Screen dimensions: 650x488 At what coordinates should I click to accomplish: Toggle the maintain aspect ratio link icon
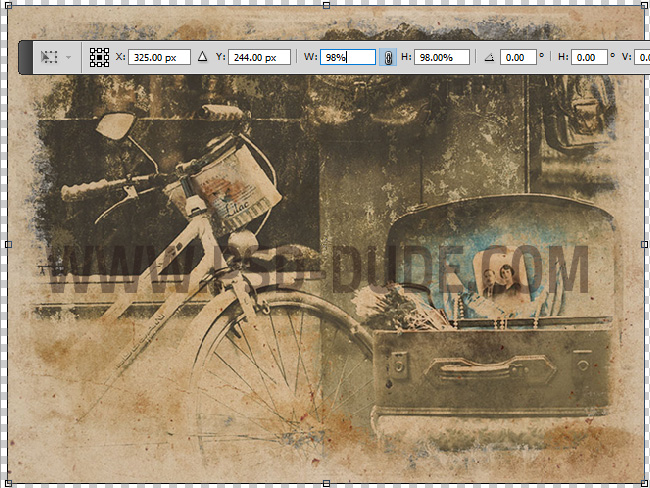point(388,57)
